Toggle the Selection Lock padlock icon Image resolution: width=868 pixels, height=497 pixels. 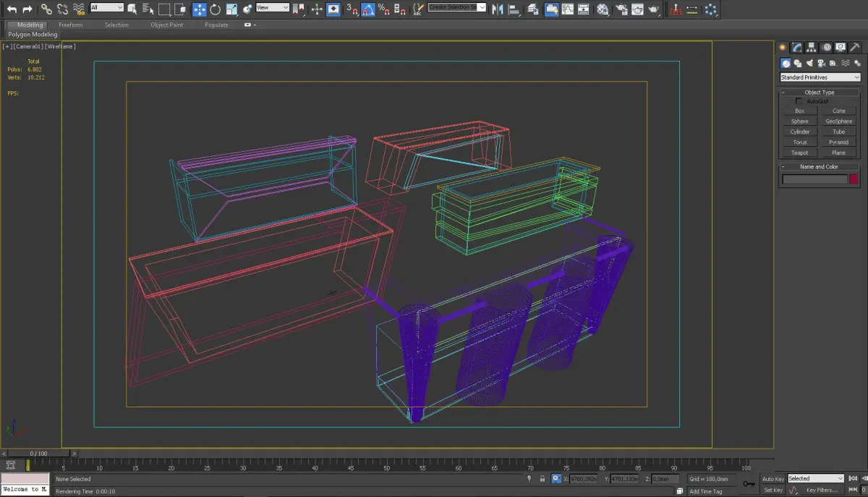tap(542, 479)
